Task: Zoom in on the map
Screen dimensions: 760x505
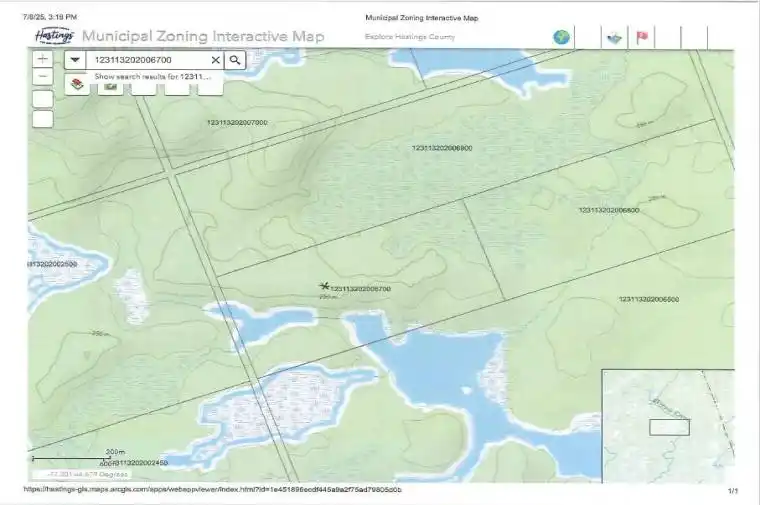Action: 43,59
